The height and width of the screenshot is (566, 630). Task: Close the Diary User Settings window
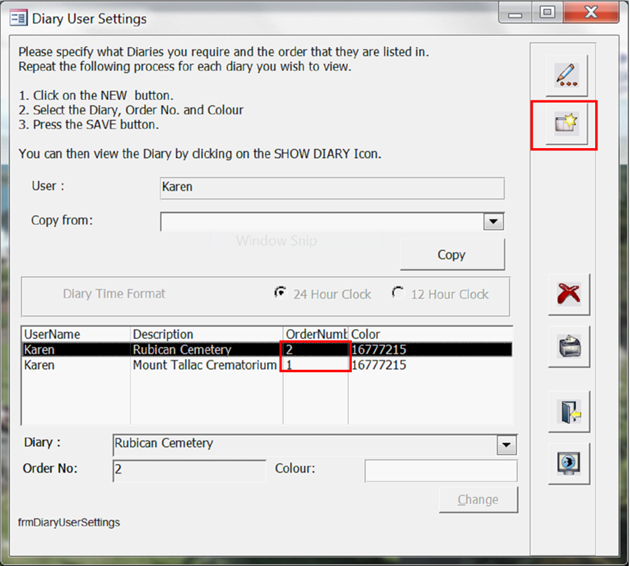[591, 12]
